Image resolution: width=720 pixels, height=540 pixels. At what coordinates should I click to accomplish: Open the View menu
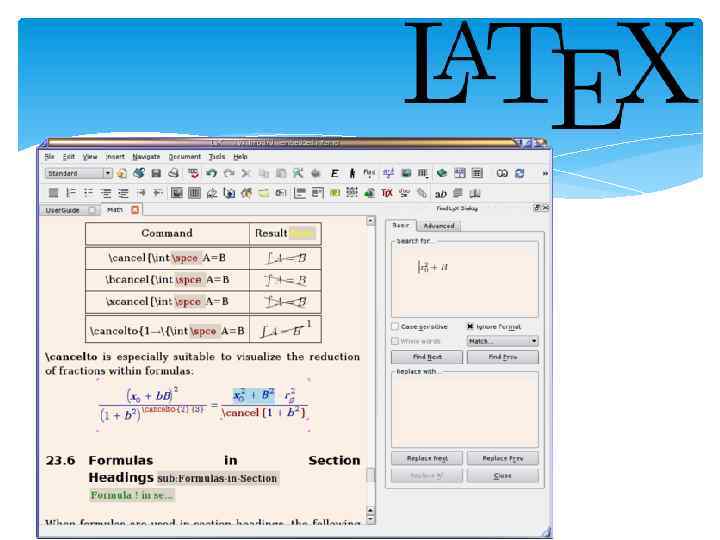pos(90,157)
